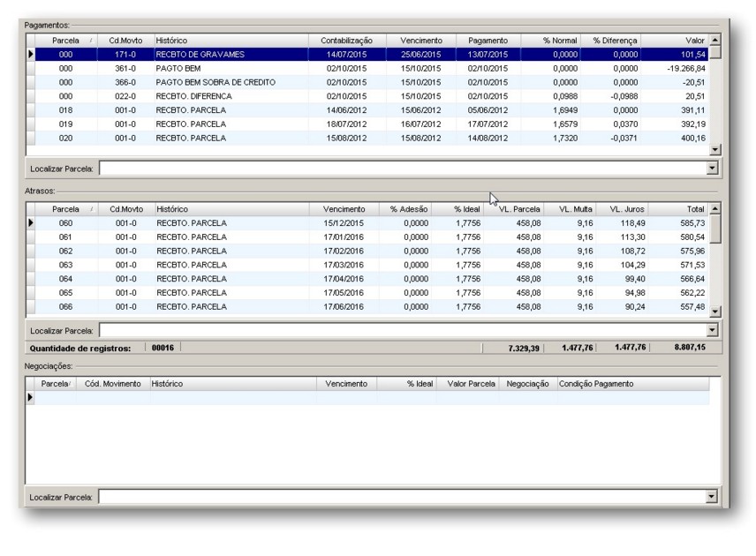This screenshot has width=756, height=556.
Task: Click the Negociações Localizar Parcela input field
Action: tap(402, 497)
